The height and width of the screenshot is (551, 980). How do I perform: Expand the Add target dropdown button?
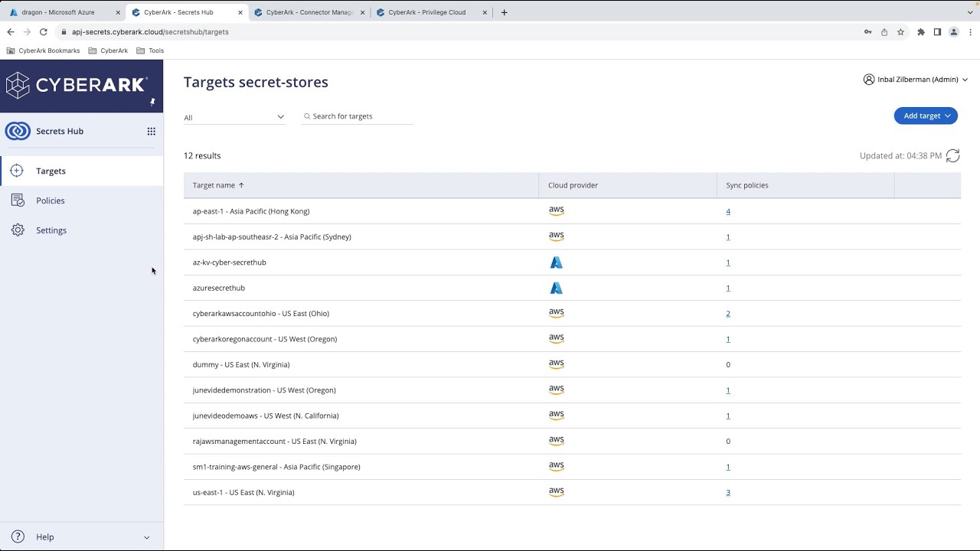pos(926,116)
